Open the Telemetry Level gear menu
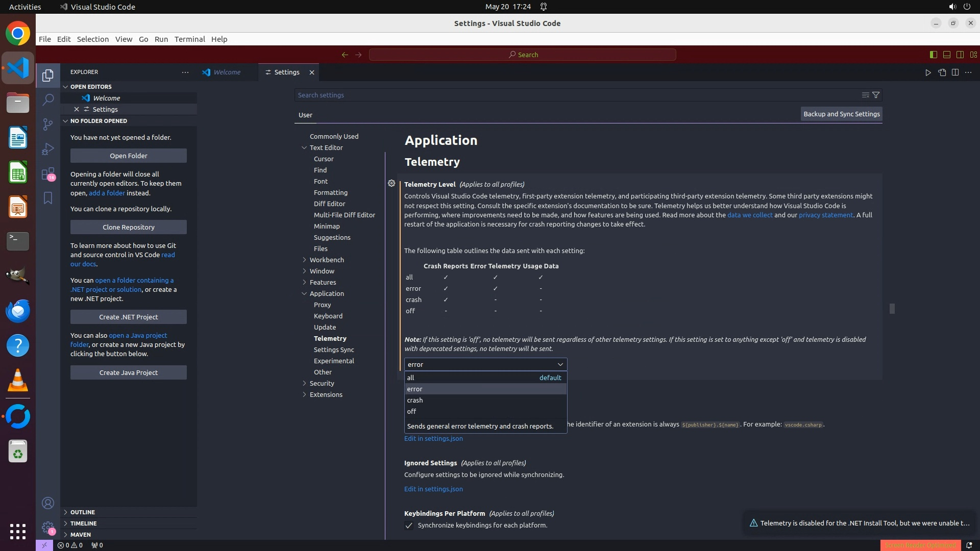 391,183
